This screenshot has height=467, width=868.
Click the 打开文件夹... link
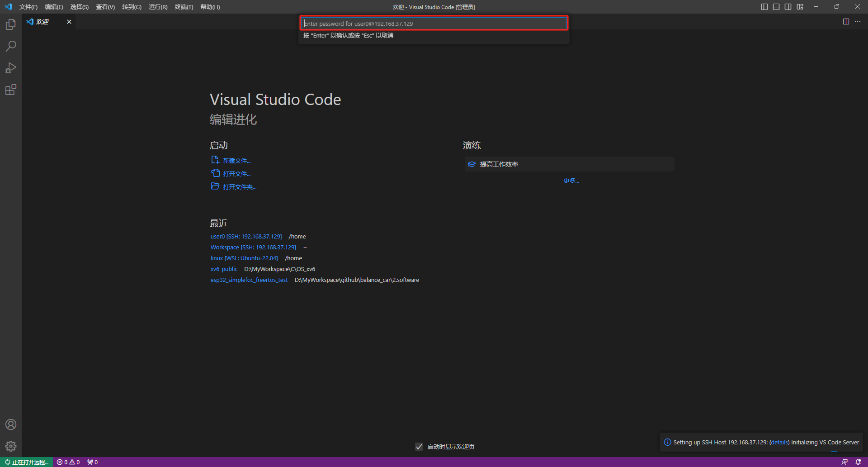click(x=239, y=187)
